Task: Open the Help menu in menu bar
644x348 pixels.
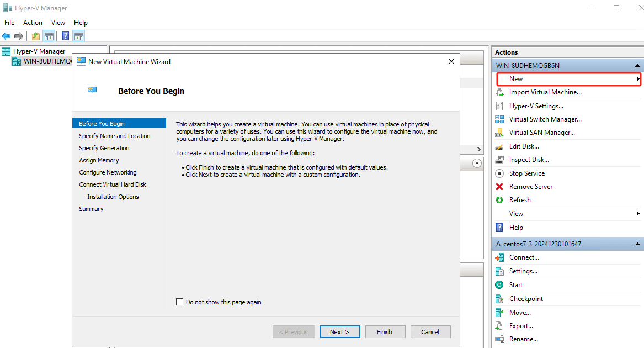Action: [x=81, y=23]
